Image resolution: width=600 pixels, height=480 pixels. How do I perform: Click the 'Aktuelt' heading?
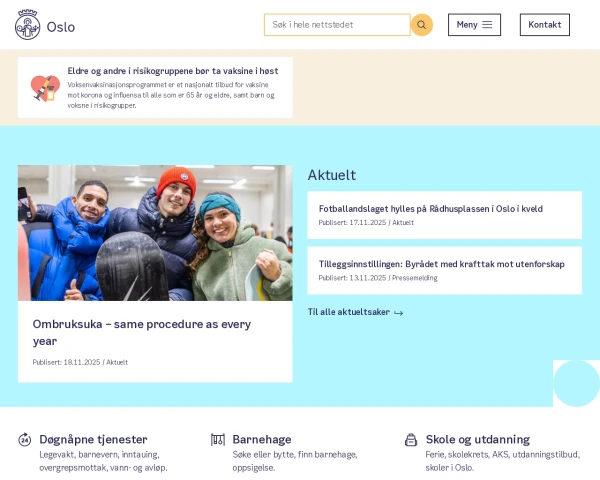click(332, 175)
